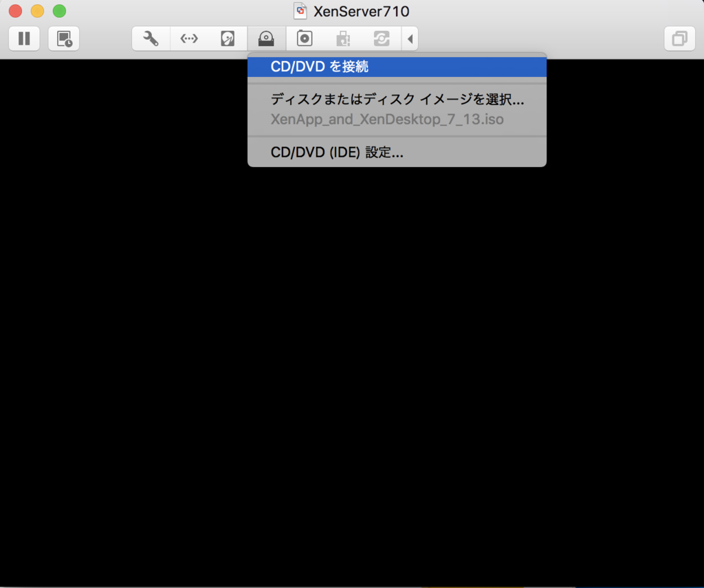This screenshot has width=704, height=588.
Task: Minimize the window with yellow button
Action: click(x=37, y=11)
